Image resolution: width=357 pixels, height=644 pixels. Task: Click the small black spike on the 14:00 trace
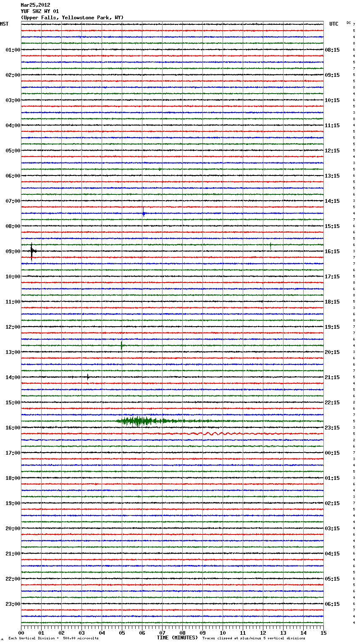click(88, 377)
